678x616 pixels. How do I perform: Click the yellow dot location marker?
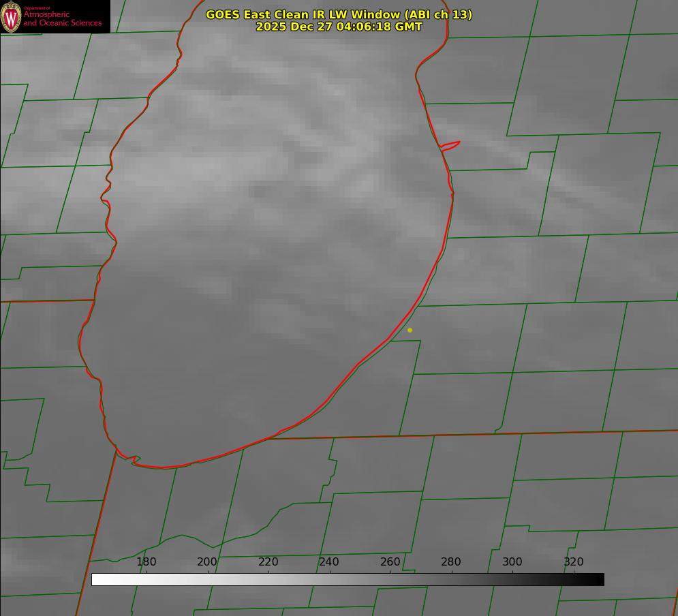point(410,330)
